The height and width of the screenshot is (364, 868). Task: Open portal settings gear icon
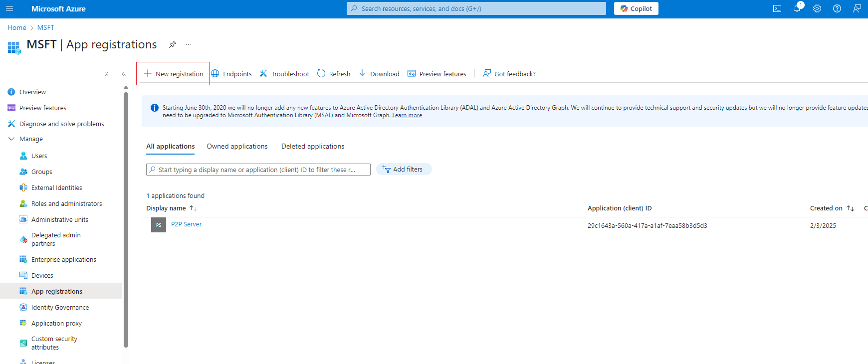[817, 8]
